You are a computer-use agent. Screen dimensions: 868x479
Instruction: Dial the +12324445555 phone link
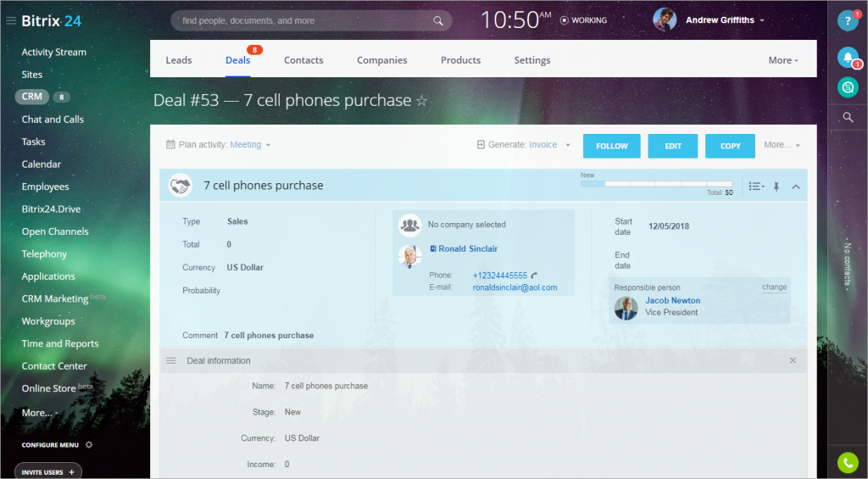[x=500, y=276]
